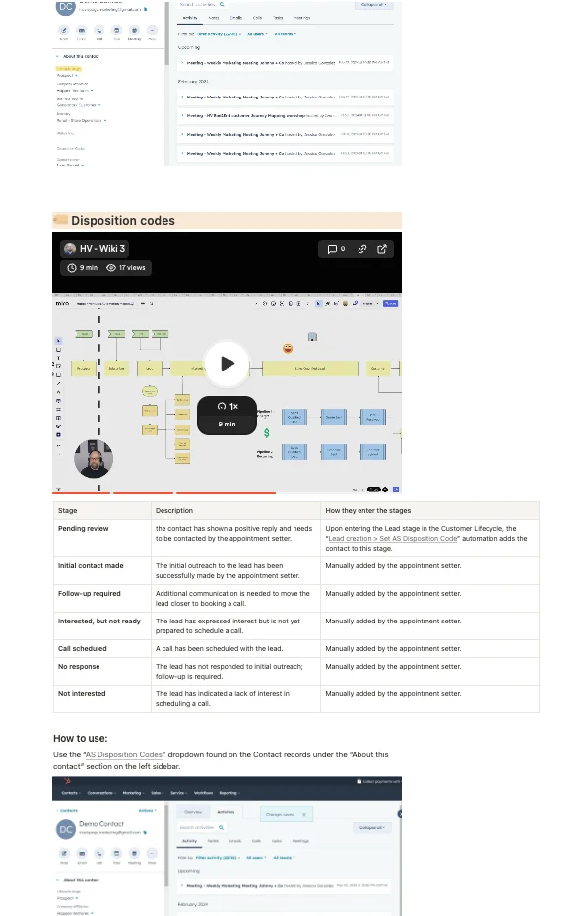Viewport: 588px width, 916px height.
Task: Select the No response cell
Action: tap(102, 671)
